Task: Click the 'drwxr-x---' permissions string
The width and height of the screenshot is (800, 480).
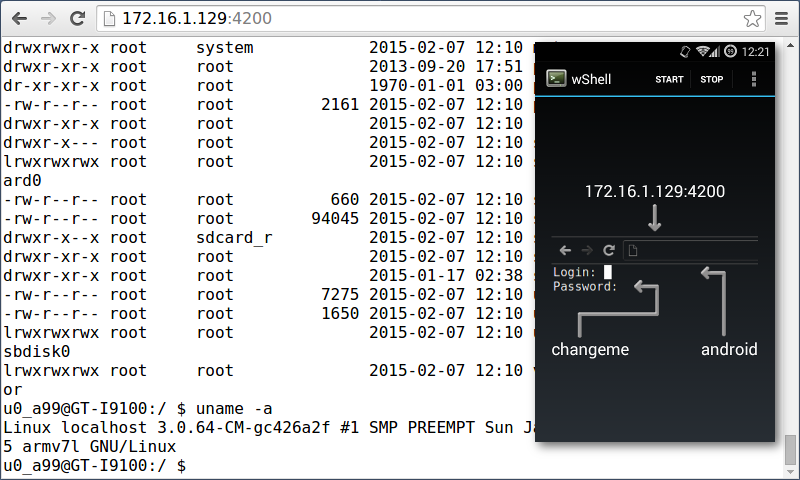Action: coord(51,142)
